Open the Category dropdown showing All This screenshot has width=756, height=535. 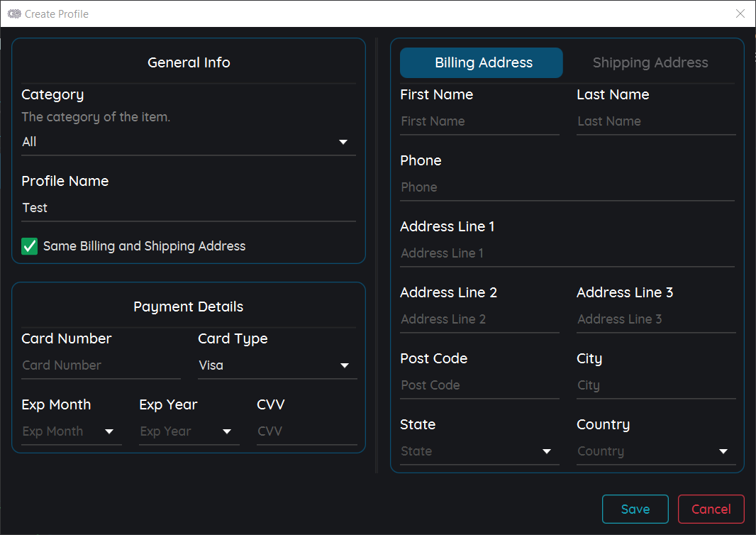pos(188,141)
